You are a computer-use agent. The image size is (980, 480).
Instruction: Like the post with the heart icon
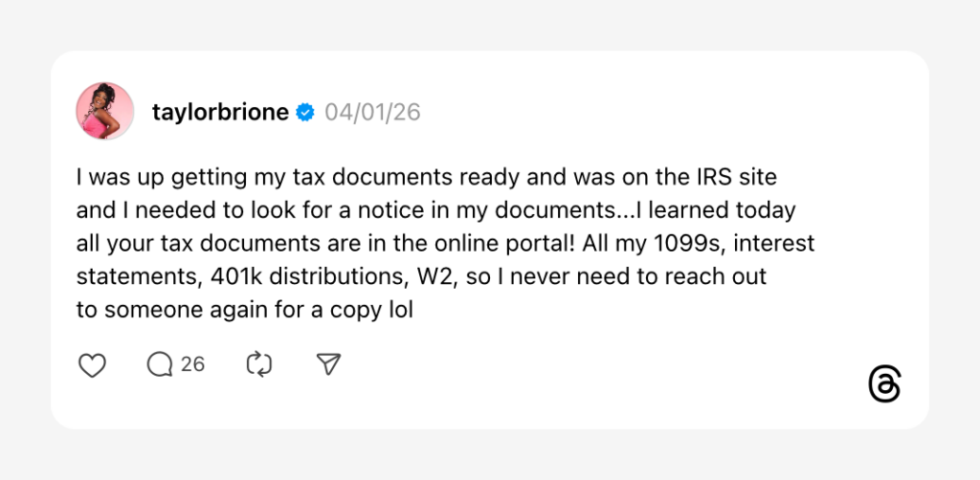point(92,365)
